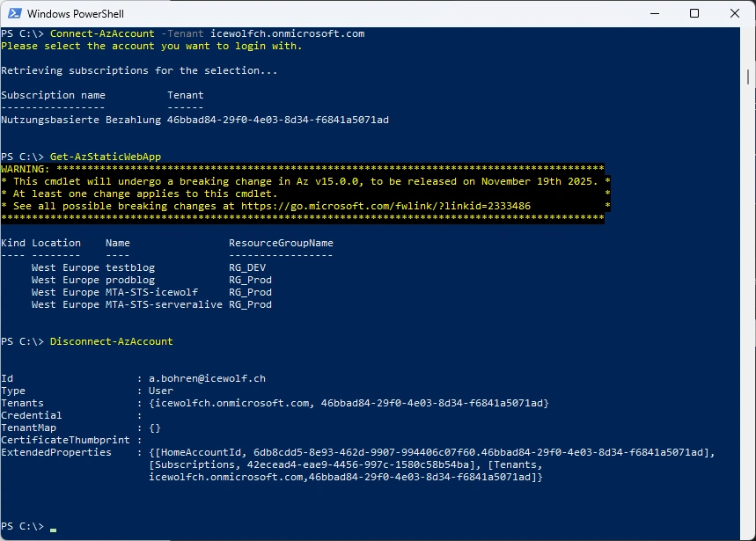This screenshot has height=541, width=756.
Task: Click the vertical scrollbar thumb
Action: click(x=748, y=77)
